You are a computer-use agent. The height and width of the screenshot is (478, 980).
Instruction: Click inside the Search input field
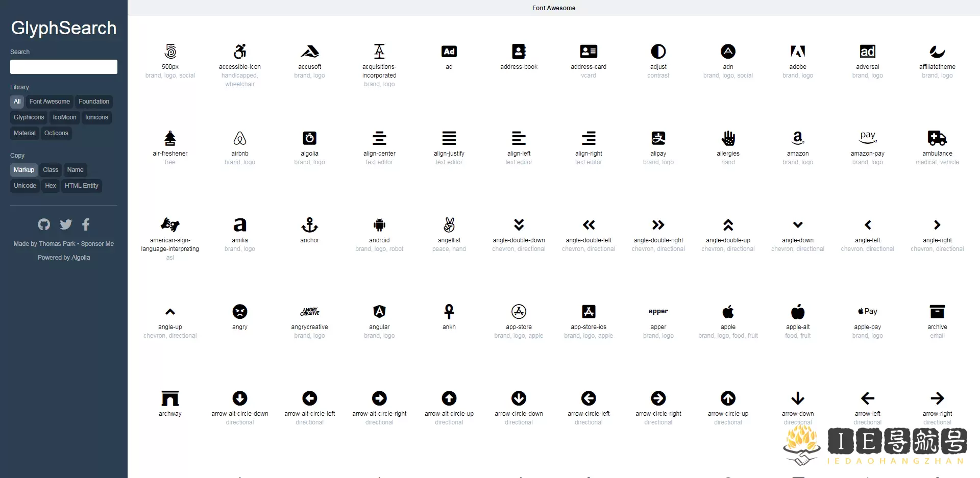(63, 67)
